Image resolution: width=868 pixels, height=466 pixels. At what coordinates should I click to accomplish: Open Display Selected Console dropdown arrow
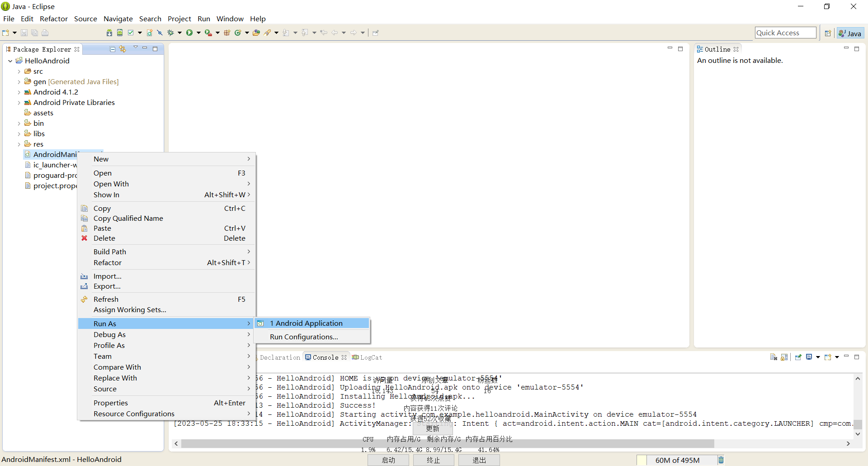point(818,357)
